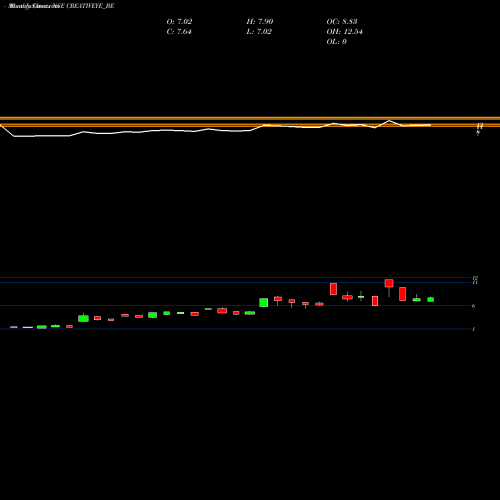
Task: Click the large green candle at mid-chart
Action: (x=264, y=303)
